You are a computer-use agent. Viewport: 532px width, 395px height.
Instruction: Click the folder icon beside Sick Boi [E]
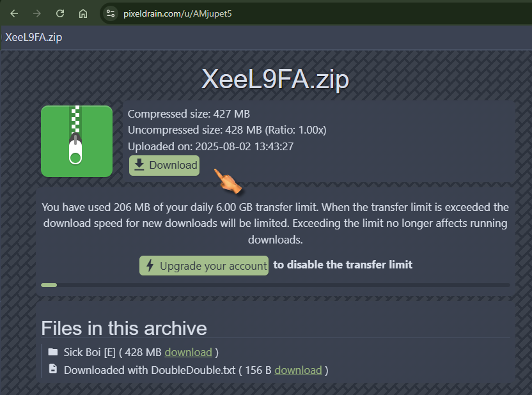click(x=53, y=352)
